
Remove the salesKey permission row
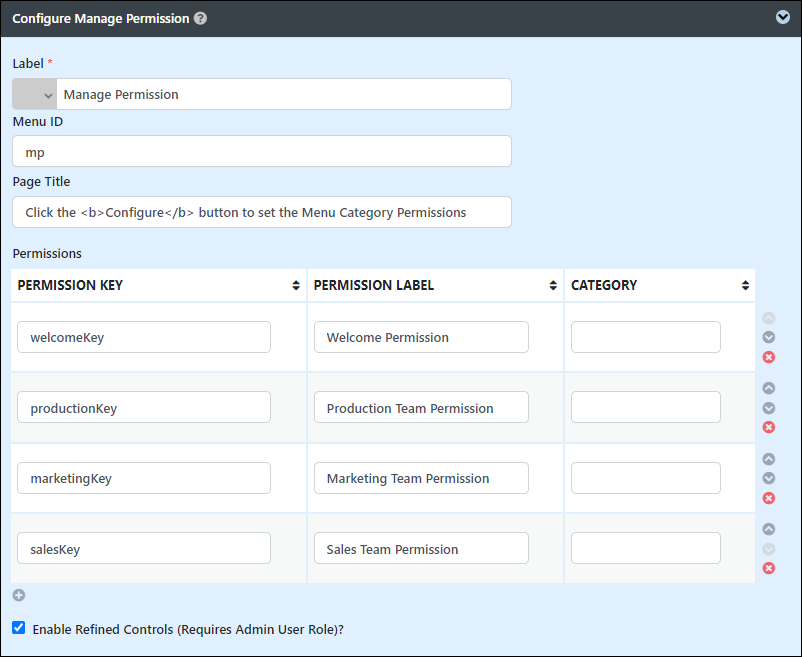pos(768,568)
